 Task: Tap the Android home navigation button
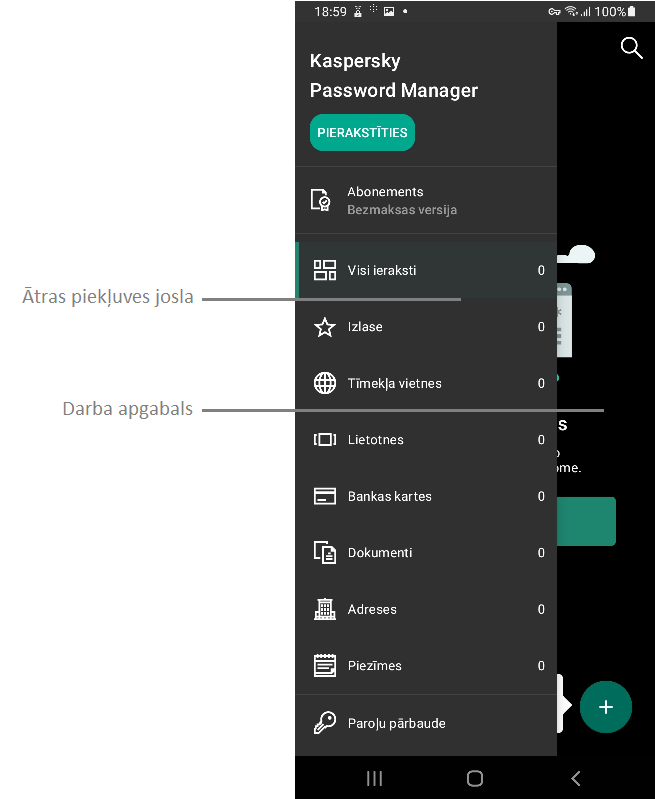click(475, 778)
